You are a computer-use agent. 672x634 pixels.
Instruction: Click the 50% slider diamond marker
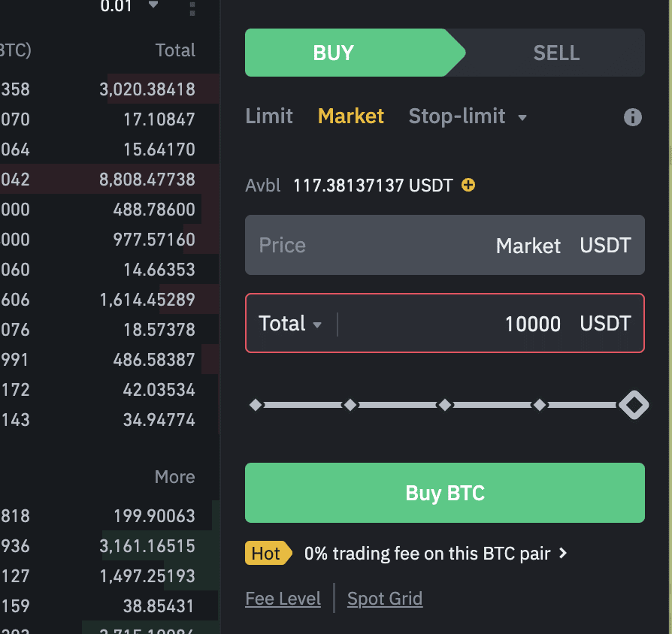tap(445, 405)
